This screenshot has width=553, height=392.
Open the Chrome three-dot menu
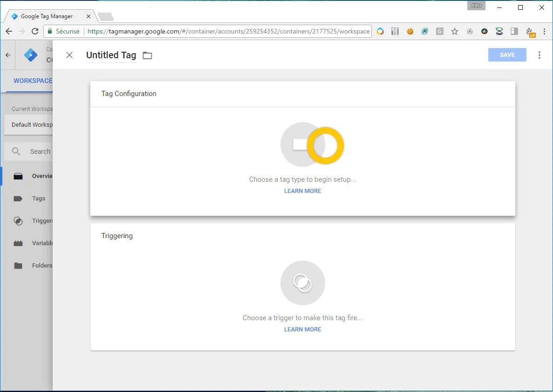click(544, 31)
